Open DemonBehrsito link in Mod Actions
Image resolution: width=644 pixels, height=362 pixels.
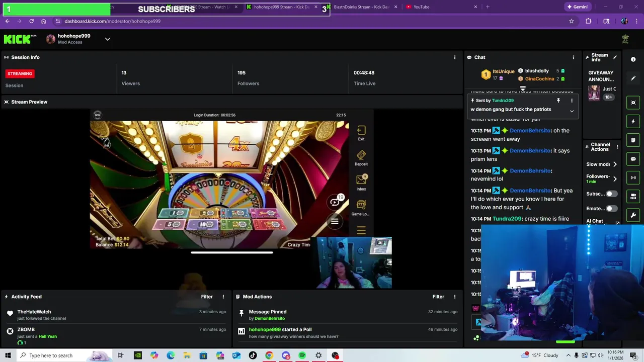tap(270, 318)
